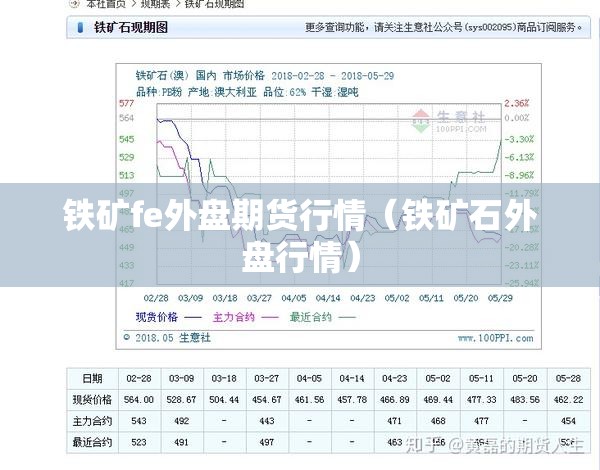This screenshot has height=470, width=600.
Task: Click the 469.44 spot price cell
Action: click(438, 400)
